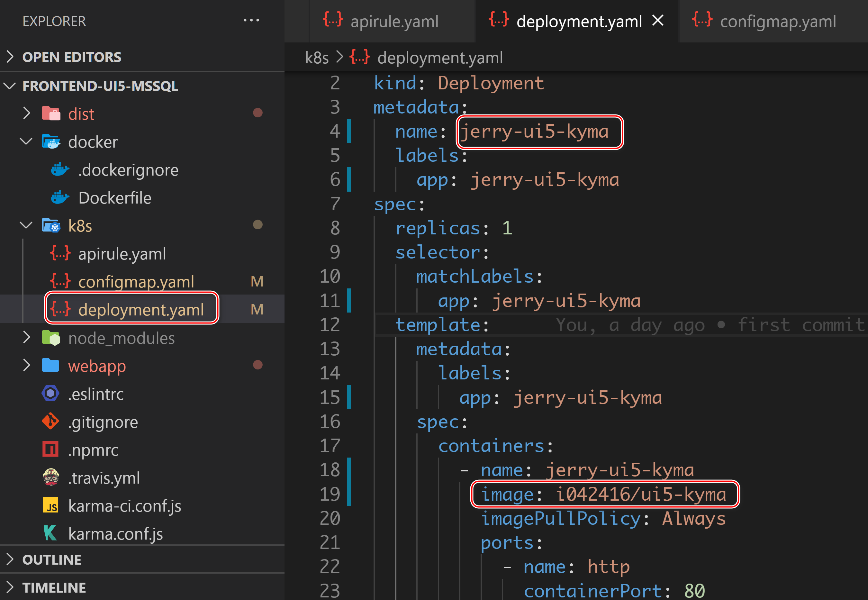The image size is (868, 600).
Task: Click the k8s breadcrumb segment
Action: pyautogui.click(x=317, y=58)
